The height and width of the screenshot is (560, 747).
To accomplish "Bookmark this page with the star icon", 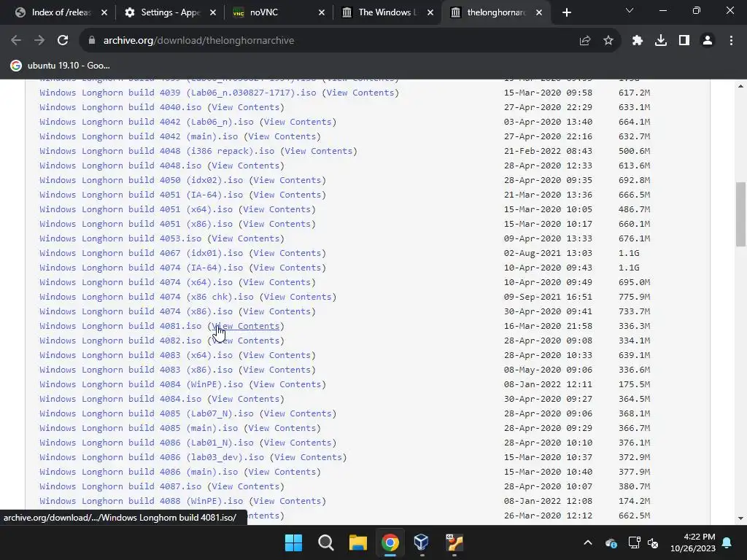I will [x=608, y=41].
